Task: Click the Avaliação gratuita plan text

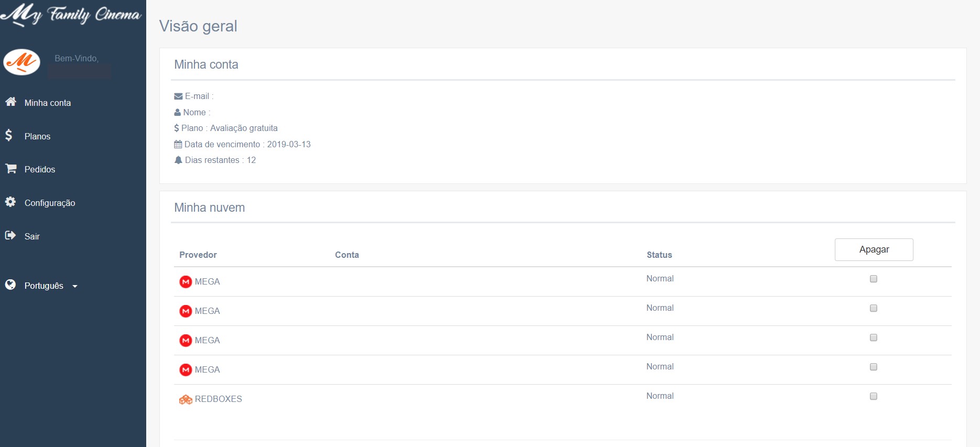Action: click(x=244, y=128)
